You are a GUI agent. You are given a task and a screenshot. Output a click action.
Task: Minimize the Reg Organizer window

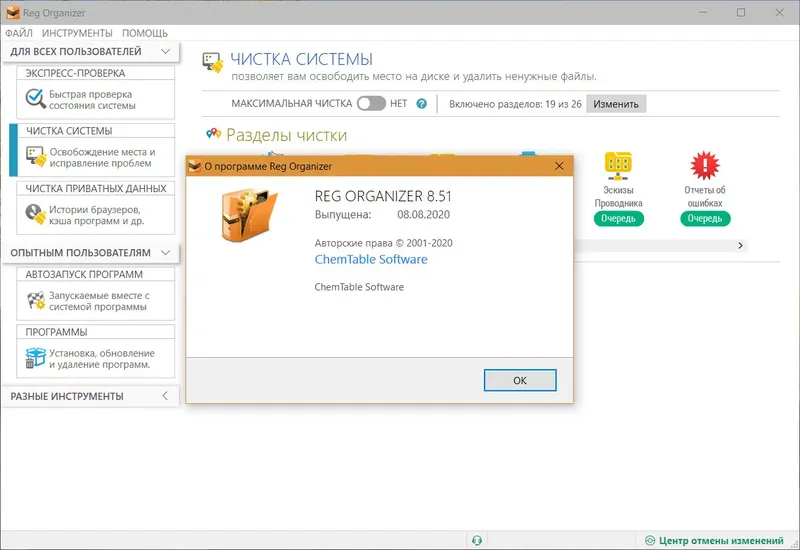[703, 12]
